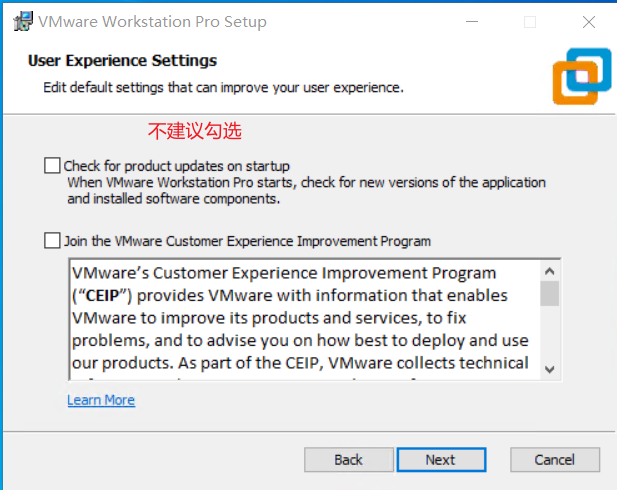Click the CEIP text scrollbar down arrow
Image resolution: width=617 pixels, height=490 pixels.
pos(550,370)
